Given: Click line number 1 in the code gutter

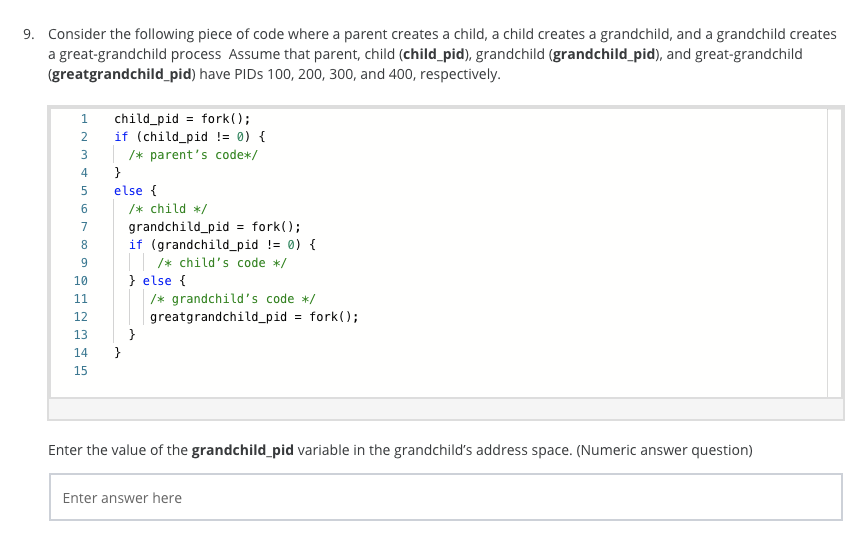Looking at the screenshot, I should [x=85, y=118].
